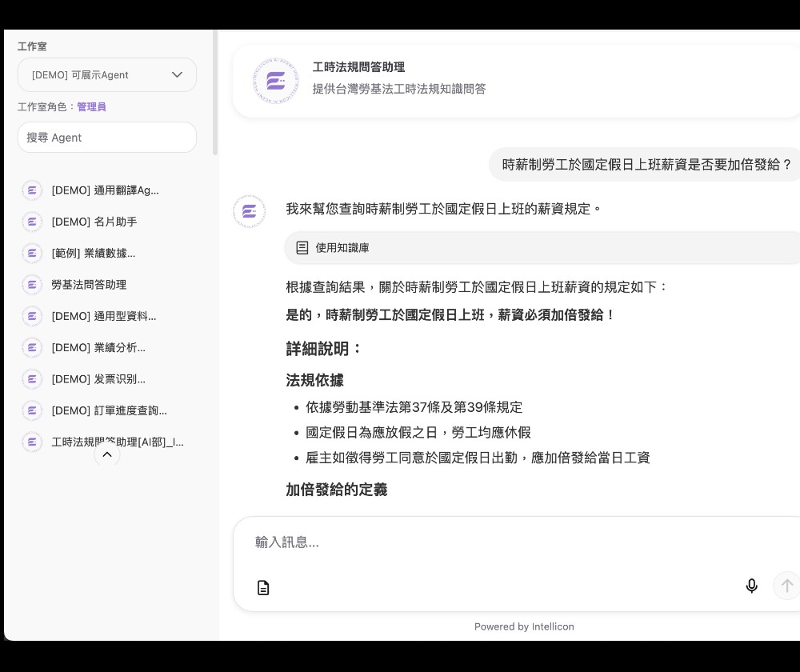800x672 pixels.
Task: Click the 通用型資料 agent icon
Action: pyautogui.click(x=32, y=316)
